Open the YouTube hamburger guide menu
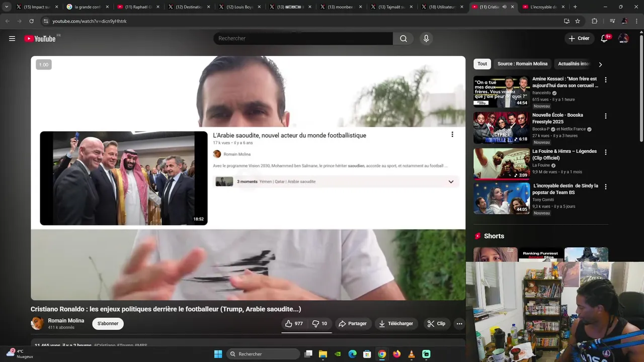 click(x=12, y=39)
